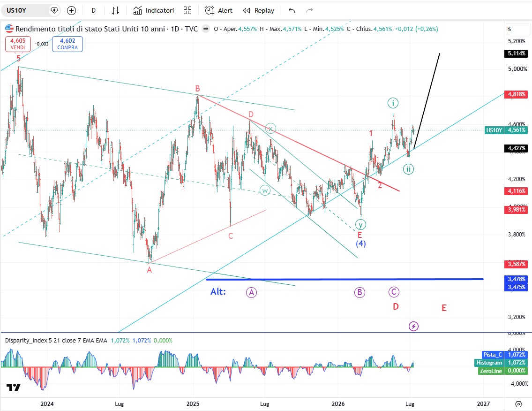Open the Indicatori menu
This screenshot has width=532, height=411.
pos(154,10)
